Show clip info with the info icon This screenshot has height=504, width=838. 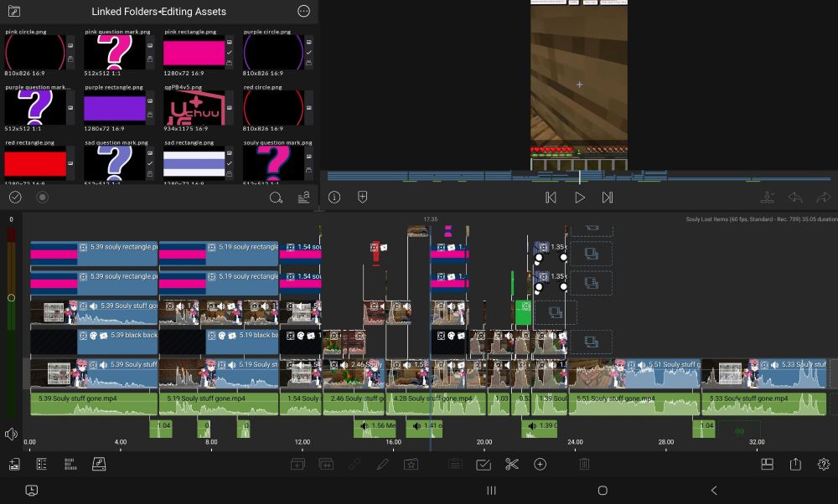pyautogui.click(x=334, y=197)
